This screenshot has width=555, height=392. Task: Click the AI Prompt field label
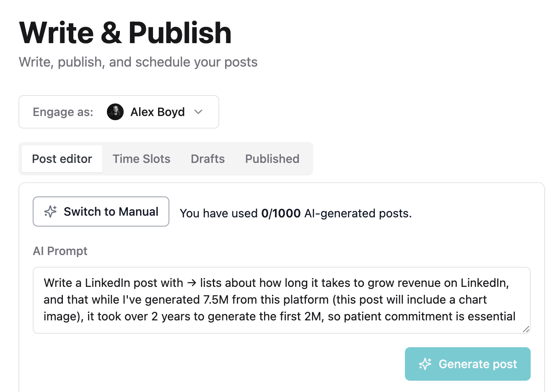pyautogui.click(x=60, y=251)
